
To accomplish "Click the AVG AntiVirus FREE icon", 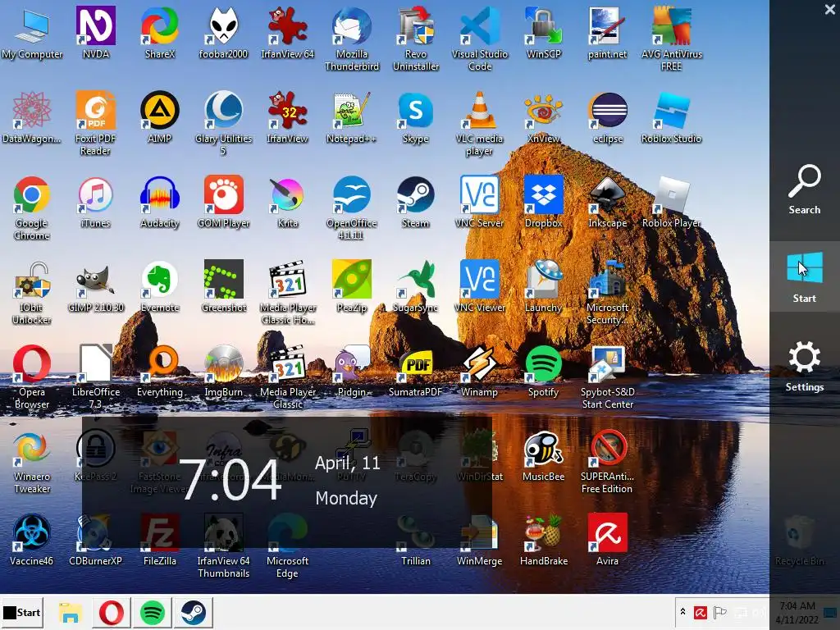I will 671,39.
